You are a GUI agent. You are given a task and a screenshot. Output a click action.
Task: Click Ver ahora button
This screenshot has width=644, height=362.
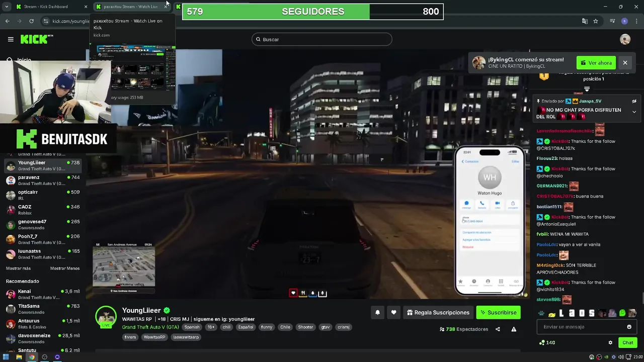coord(596,63)
